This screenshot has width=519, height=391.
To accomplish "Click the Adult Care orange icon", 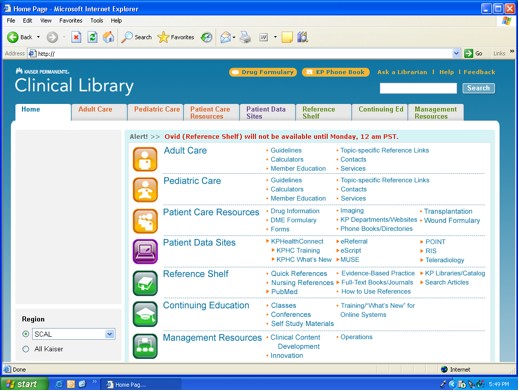I will pos(145,159).
